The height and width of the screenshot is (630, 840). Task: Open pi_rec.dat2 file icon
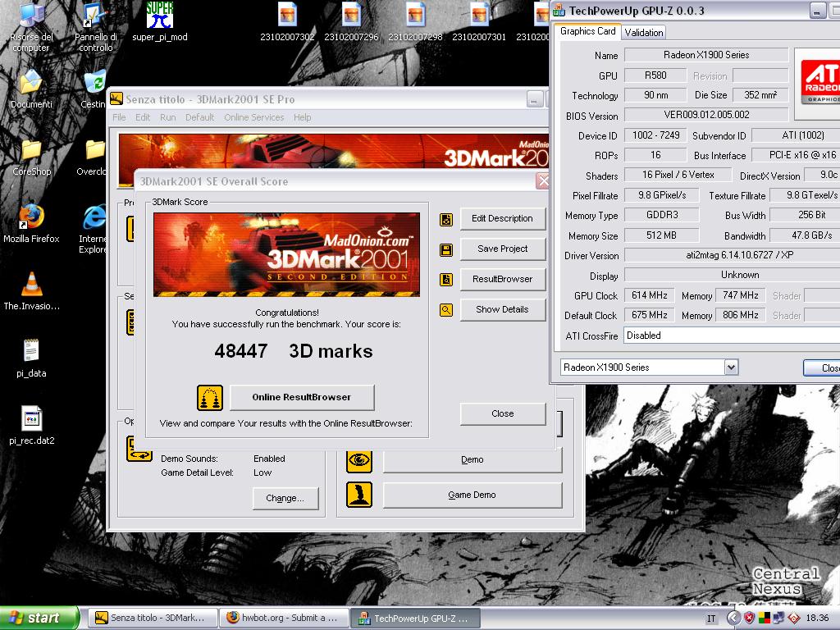click(x=31, y=426)
